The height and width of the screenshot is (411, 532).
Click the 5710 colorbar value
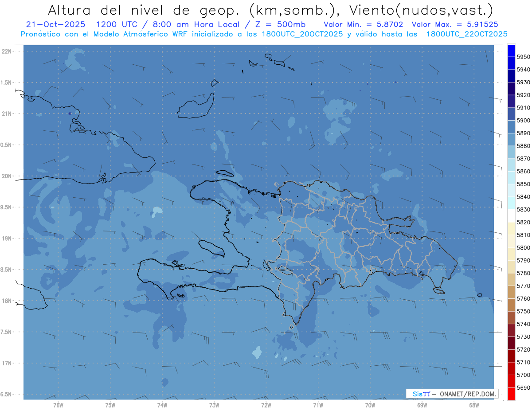point(524,362)
